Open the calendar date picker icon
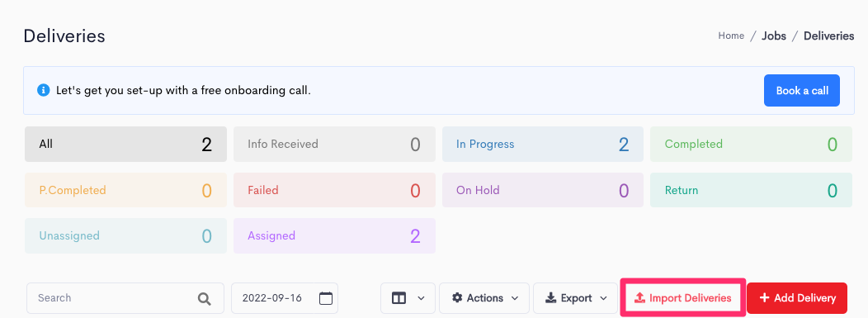The width and height of the screenshot is (868, 318). pos(326,298)
